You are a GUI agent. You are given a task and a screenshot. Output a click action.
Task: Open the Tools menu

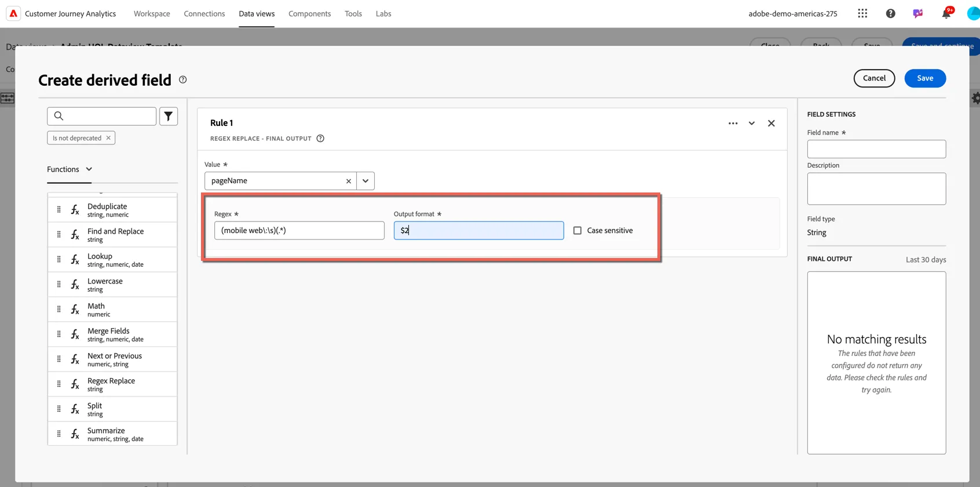coord(353,13)
